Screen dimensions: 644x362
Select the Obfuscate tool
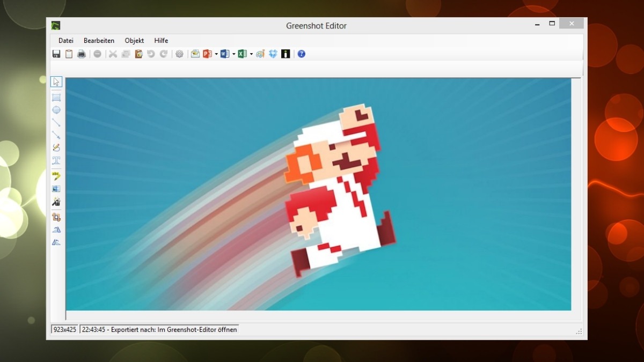pos(56,189)
